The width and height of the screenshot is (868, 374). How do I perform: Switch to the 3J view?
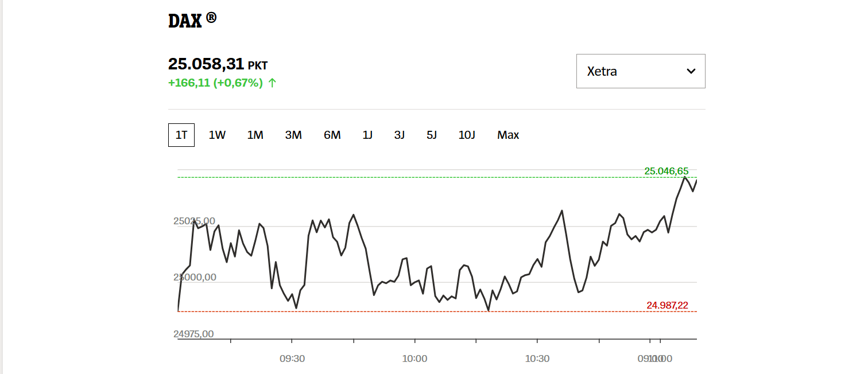click(x=399, y=135)
